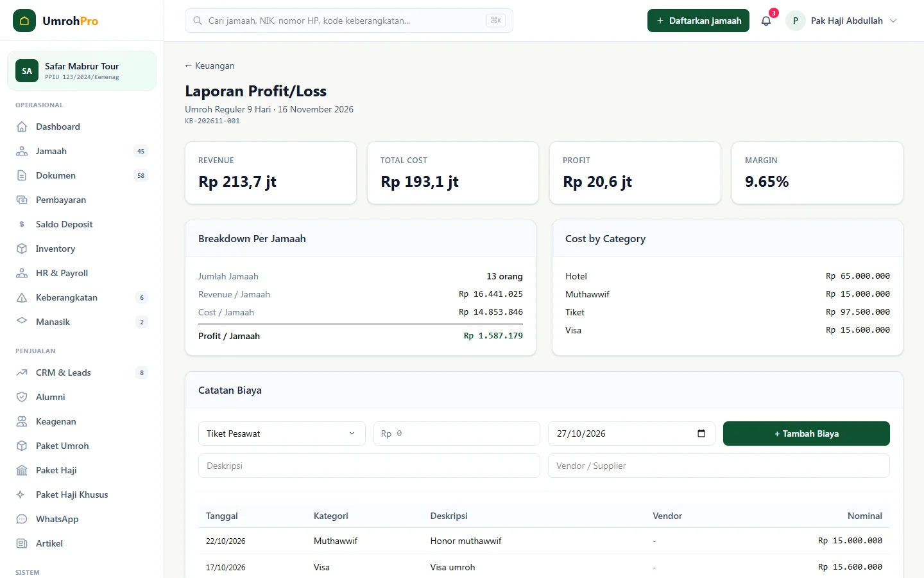Open the Pembayaran sidebar item

[82, 200]
